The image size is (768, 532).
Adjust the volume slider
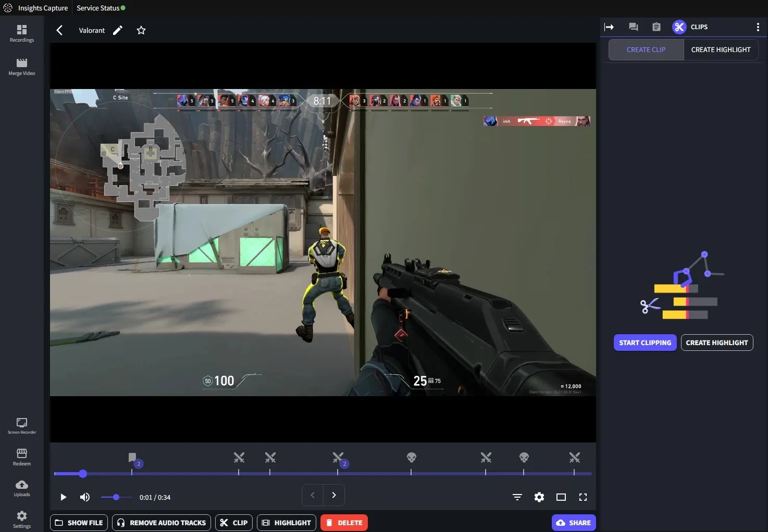pos(116,497)
